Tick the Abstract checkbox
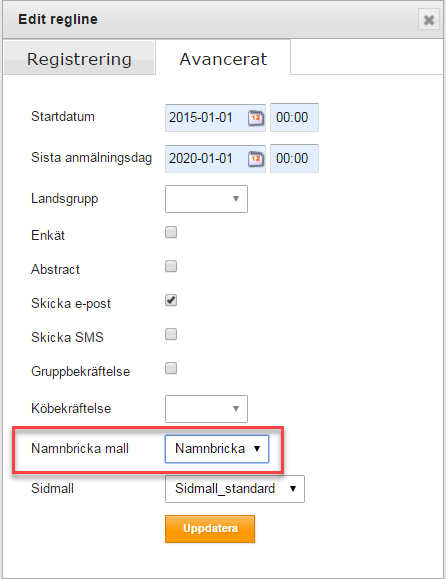The height and width of the screenshot is (579, 446). click(171, 266)
